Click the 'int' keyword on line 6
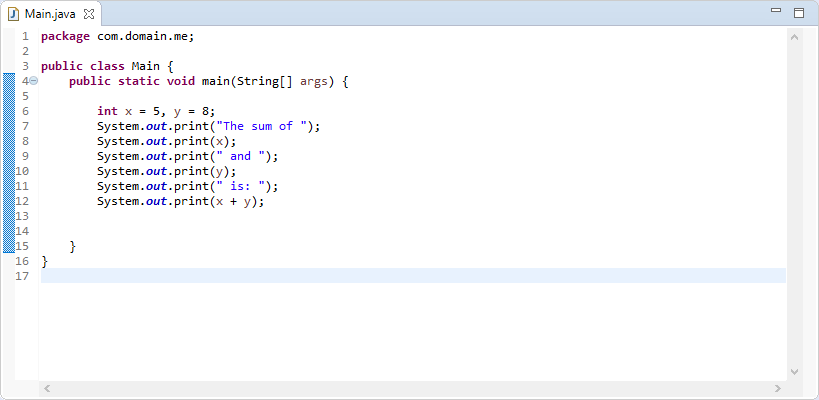This screenshot has height=400, width=819. (107, 111)
